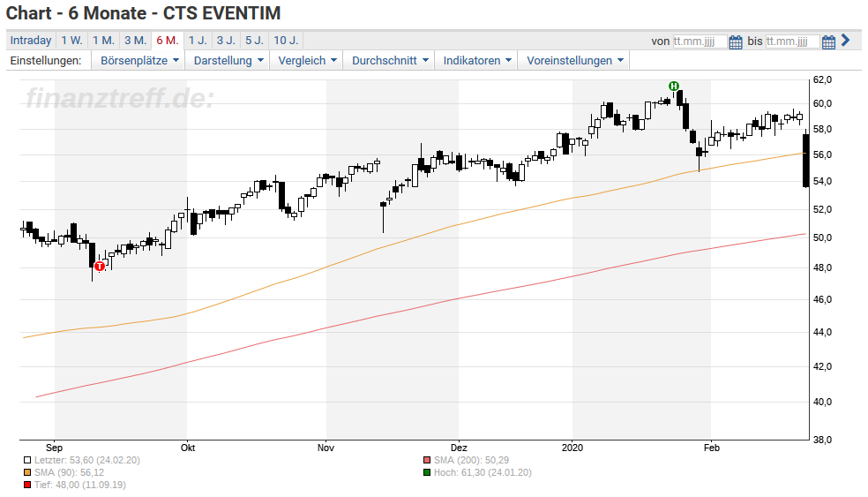The image size is (868, 497).
Task: Open the Voreinstellungen dropdown
Action: tap(574, 60)
